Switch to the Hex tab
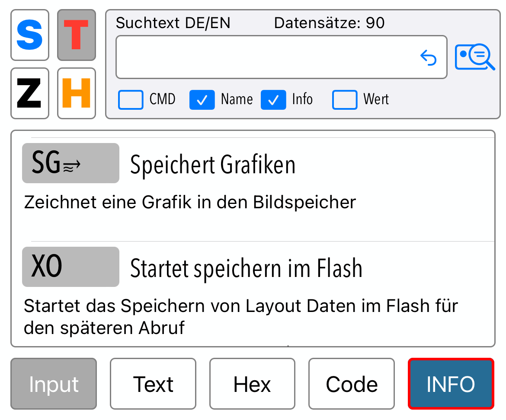The width and height of the screenshot is (506, 420). [x=253, y=384]
